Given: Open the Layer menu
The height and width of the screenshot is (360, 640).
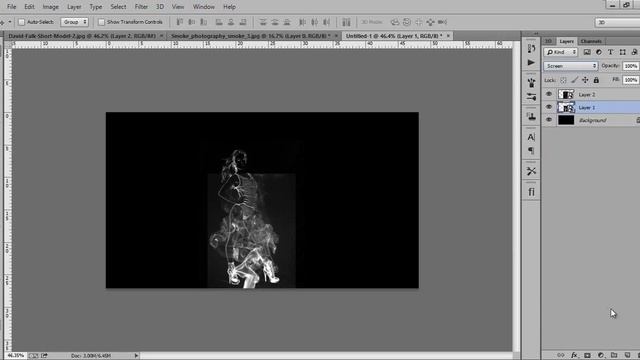Looking at the screenshot, I should [x=74, y=7].
